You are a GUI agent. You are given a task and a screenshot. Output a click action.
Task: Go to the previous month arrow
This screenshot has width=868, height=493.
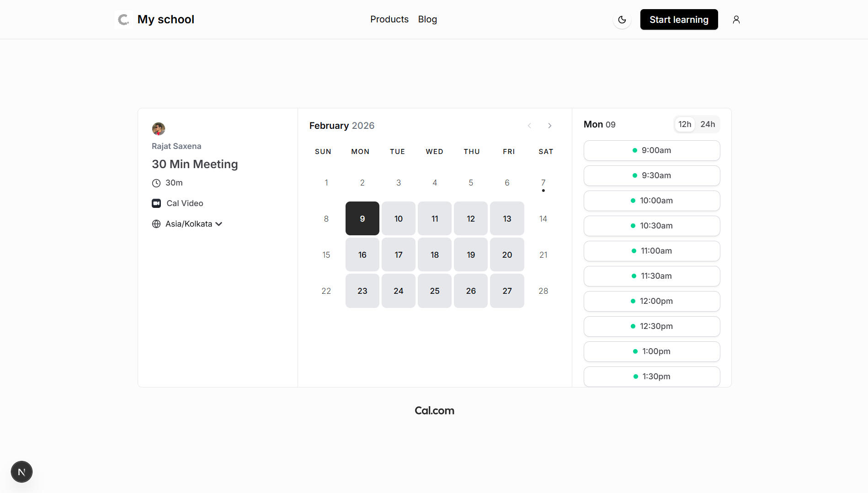click(x=529, y=126)
